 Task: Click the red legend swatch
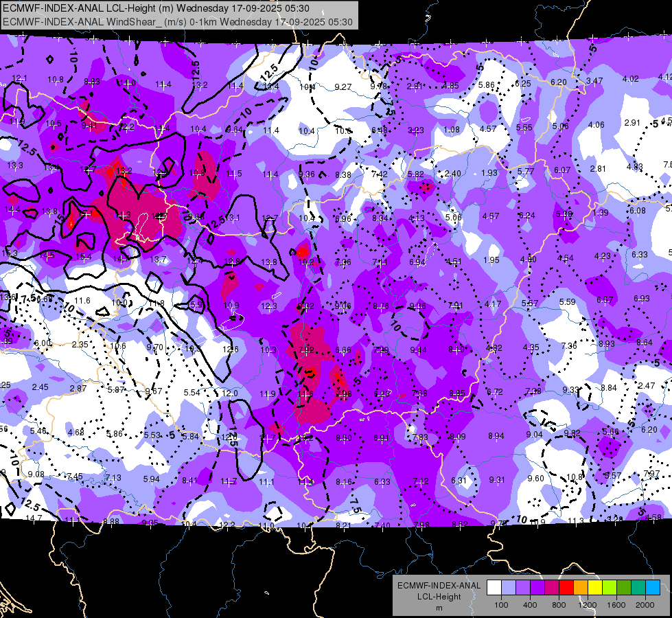(x=566, y=588)
